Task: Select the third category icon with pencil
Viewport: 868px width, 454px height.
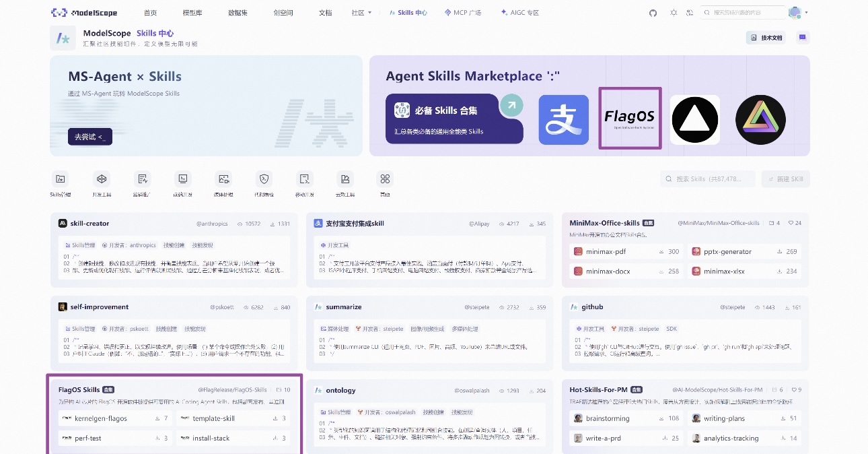Action: point(142,179)
